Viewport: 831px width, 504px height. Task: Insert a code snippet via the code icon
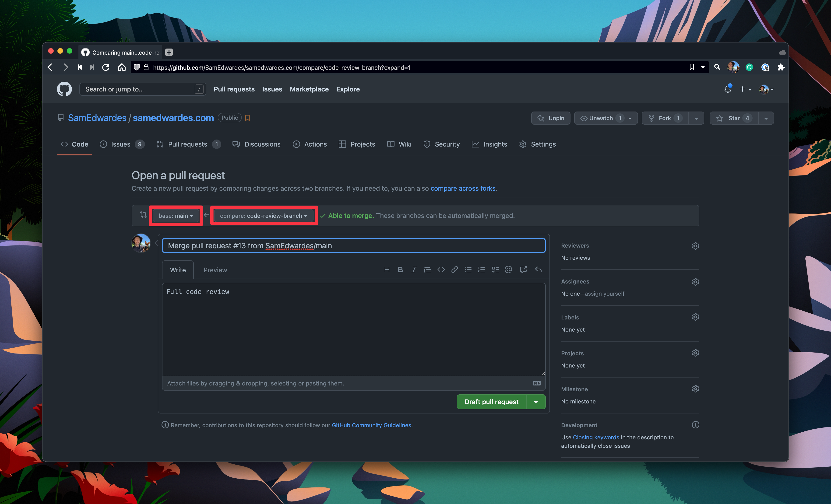tap(441, 269)
